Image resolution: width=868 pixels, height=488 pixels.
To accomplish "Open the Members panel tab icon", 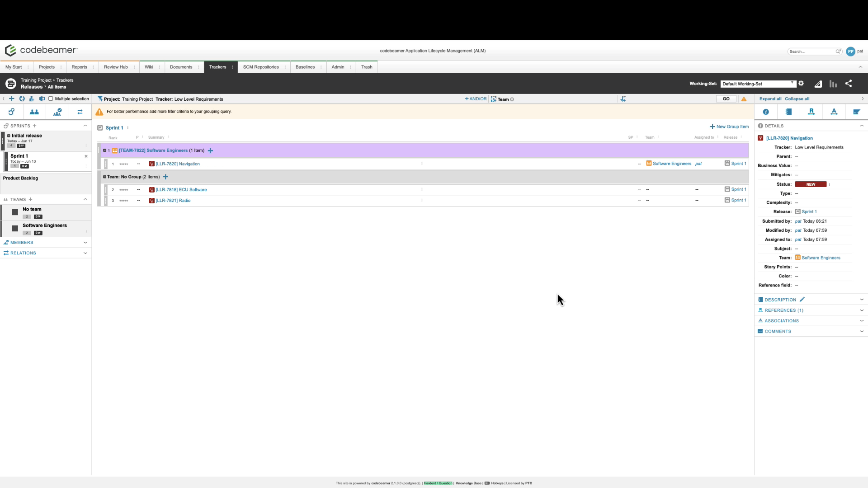I will point(57,112).
